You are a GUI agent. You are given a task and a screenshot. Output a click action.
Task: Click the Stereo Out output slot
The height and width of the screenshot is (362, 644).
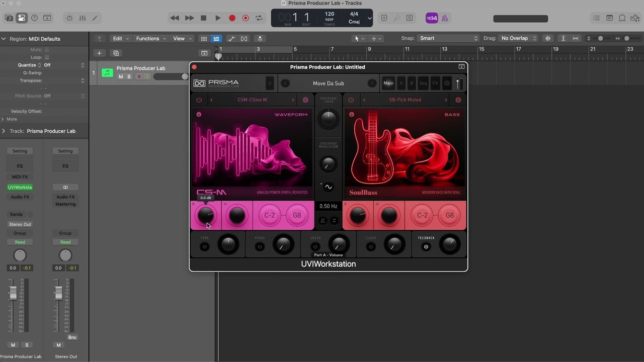pyautogui.click(x=20, y=224)
